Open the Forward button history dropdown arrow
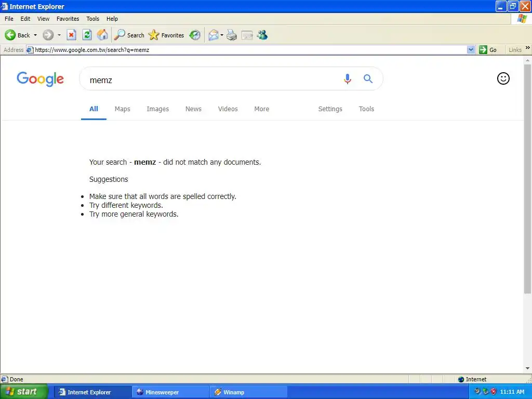 [59, 35]
